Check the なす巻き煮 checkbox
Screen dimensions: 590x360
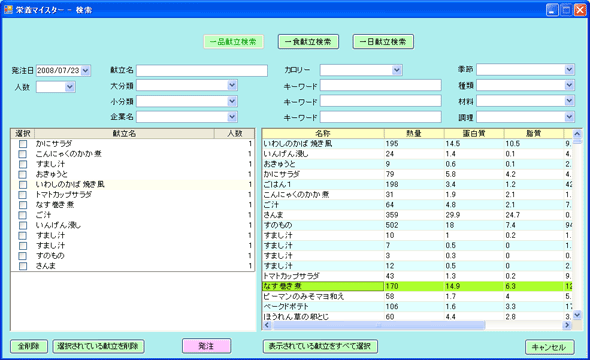tap(23, 205)
